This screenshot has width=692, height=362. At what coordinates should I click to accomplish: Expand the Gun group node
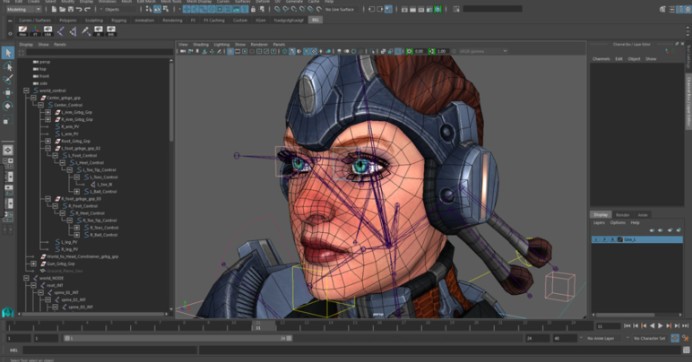[x=34, y=264]
